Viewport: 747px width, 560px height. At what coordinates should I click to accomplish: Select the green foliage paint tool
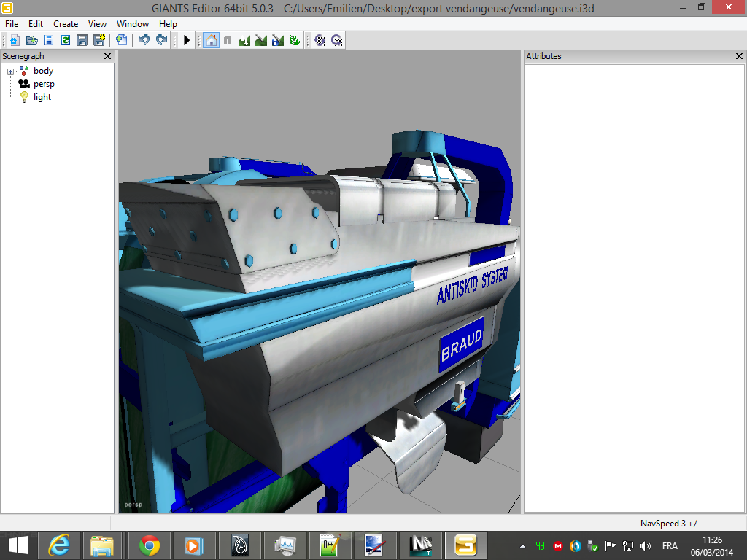(295, 41)
